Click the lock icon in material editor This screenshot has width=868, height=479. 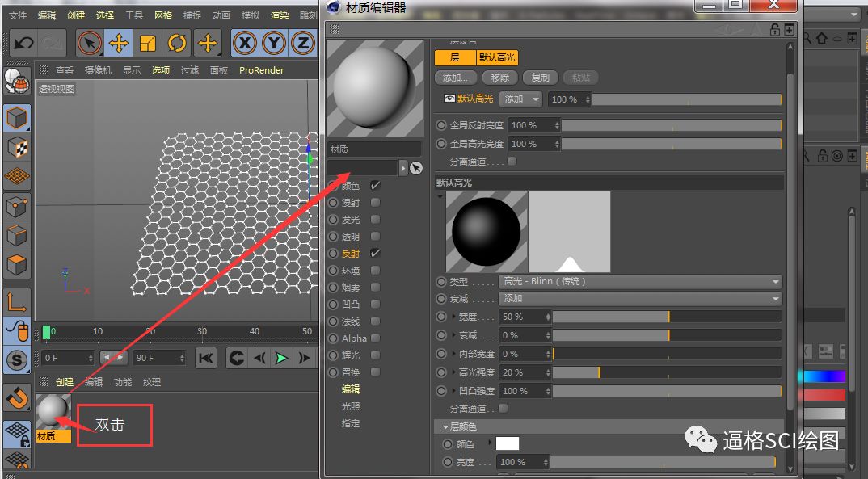point(774,29)
